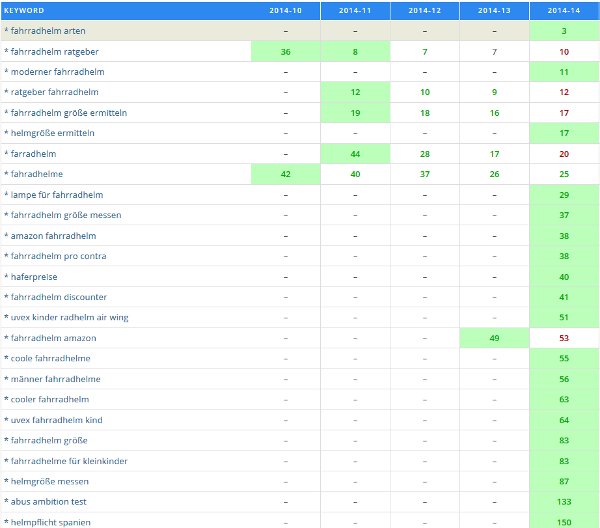Viewport: 600px width, 528px height.
Task: Click the small icon before 'fahrradhelm arten'
Action: tap(6, 30)
